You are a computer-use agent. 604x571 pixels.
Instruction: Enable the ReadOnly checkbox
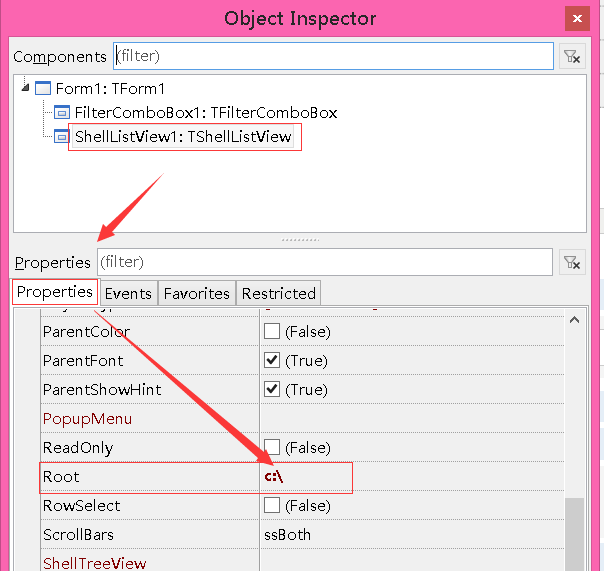click(x=272, y=447)
